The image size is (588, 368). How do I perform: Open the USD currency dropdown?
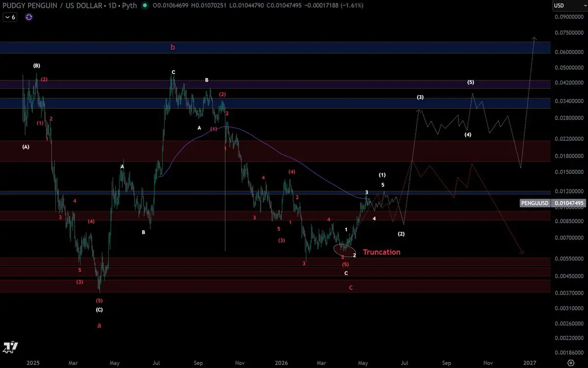click(569, 5)
